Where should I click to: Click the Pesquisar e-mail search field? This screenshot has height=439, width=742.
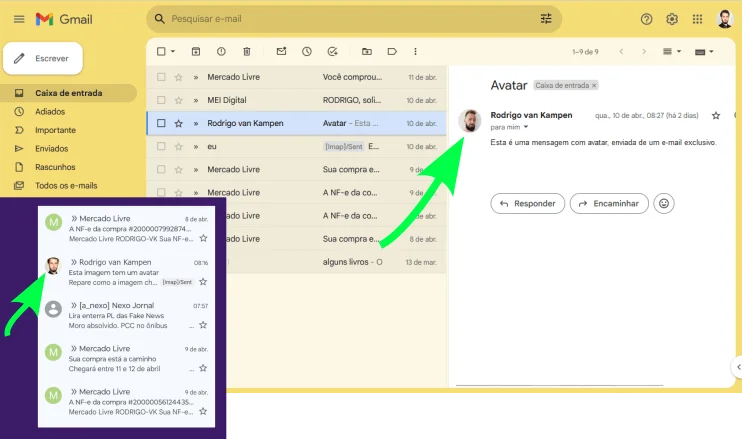(x=354, y=19)
